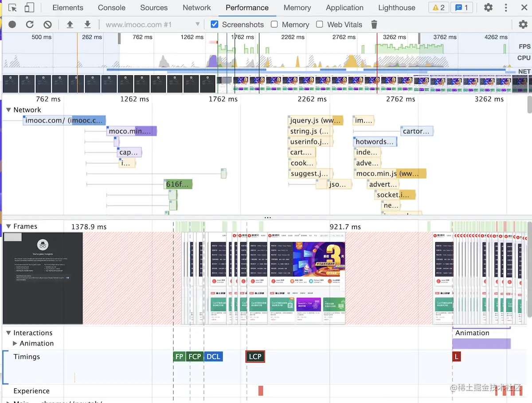Image resolution: width=532 pixels, height=403 pixels.
Task: Select the FCP timing marker
Action: pos(195,356)
